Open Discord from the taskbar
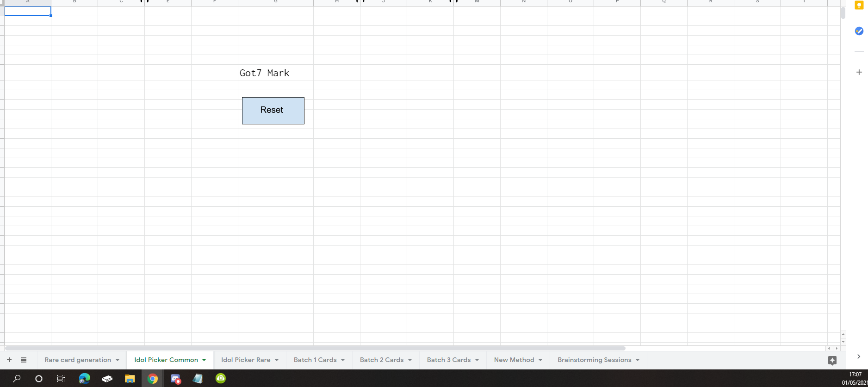This screenshot has width=868, height=387. point(175,379)
